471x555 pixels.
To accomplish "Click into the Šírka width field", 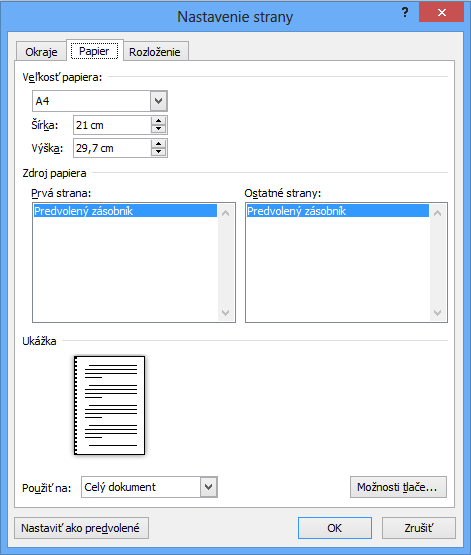I will click(112, 125).
